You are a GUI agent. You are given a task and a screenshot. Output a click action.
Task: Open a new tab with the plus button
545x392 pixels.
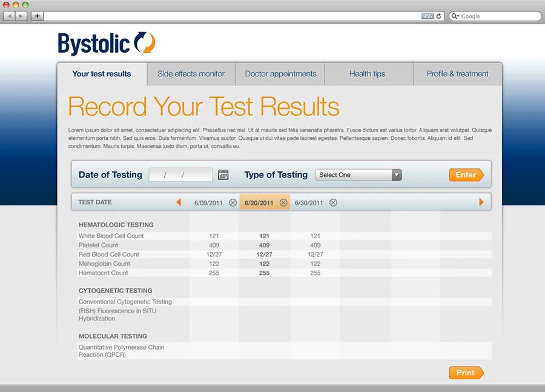[x=36, y=16]
